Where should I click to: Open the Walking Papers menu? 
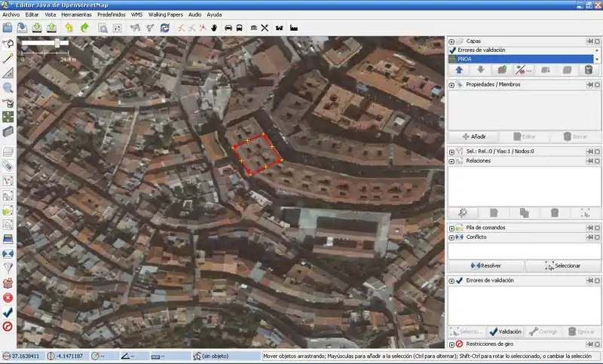(166, 14)
